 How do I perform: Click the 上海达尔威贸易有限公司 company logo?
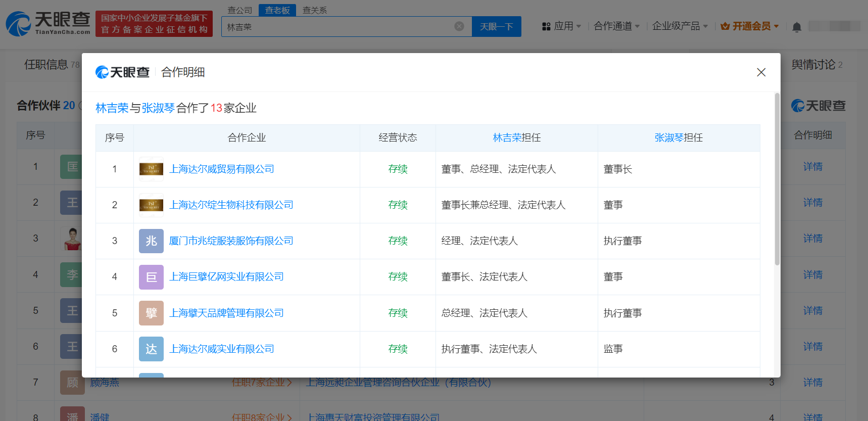[x=151, y=169]
